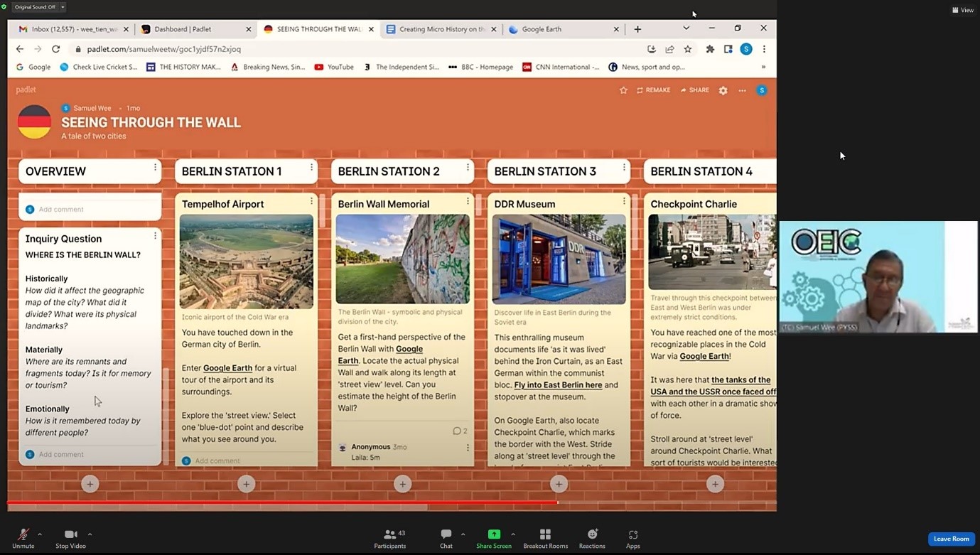This screenshot has height=555, width=980.
Task: Open padlet more options ellipsis
Action: click(x=742, y=90)
